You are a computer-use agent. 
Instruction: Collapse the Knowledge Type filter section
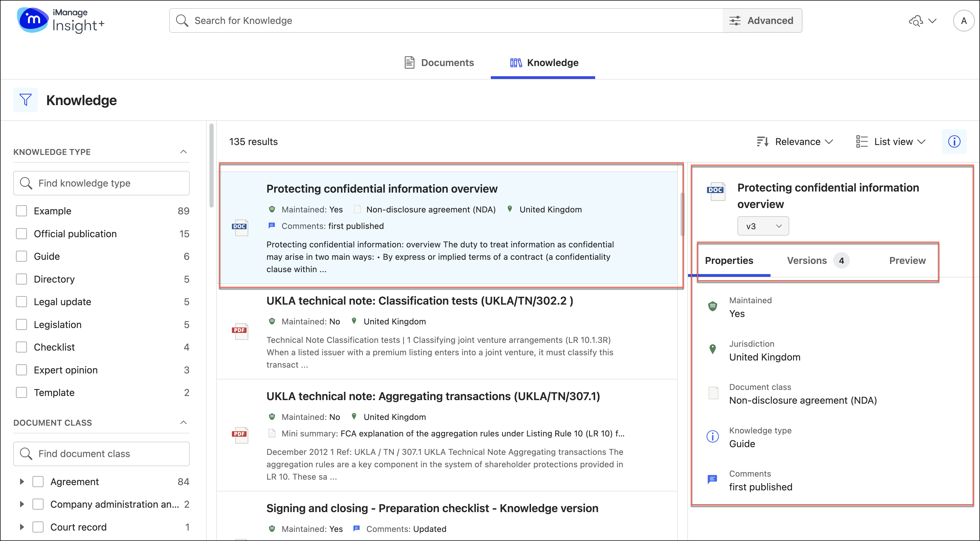pos(183,152)
